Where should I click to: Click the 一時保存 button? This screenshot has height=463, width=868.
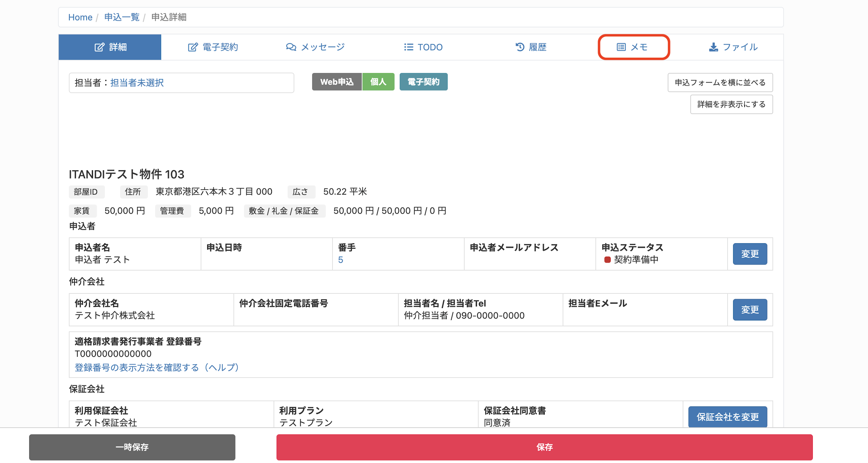pyautogui.click(x=132, y=447)
